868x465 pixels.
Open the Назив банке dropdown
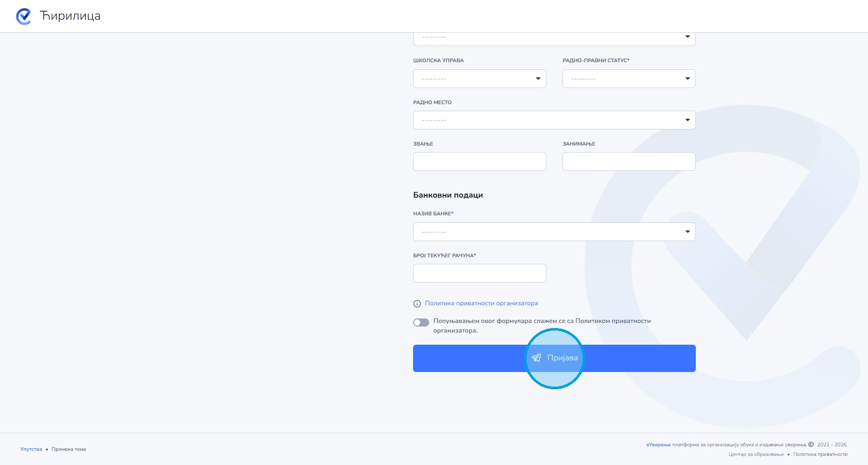554,232
